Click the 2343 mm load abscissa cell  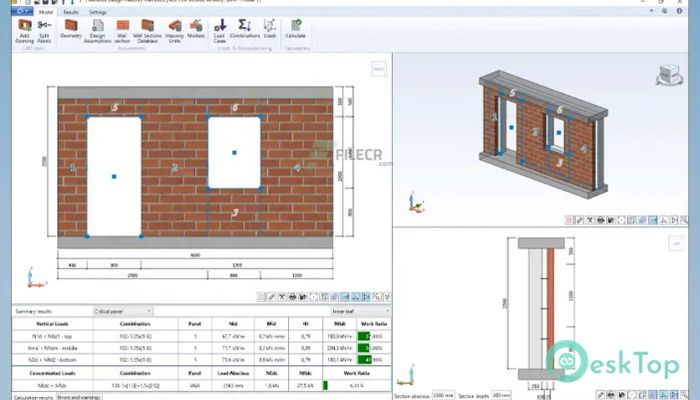click(x=233, y=385)
